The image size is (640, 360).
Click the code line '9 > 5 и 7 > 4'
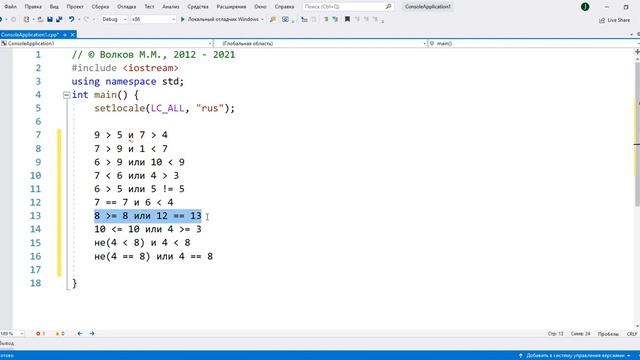[131, 135]
